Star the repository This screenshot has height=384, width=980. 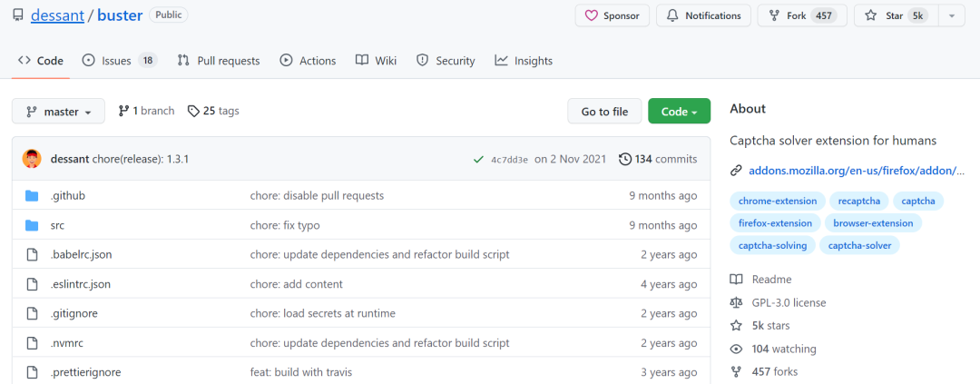897,15
